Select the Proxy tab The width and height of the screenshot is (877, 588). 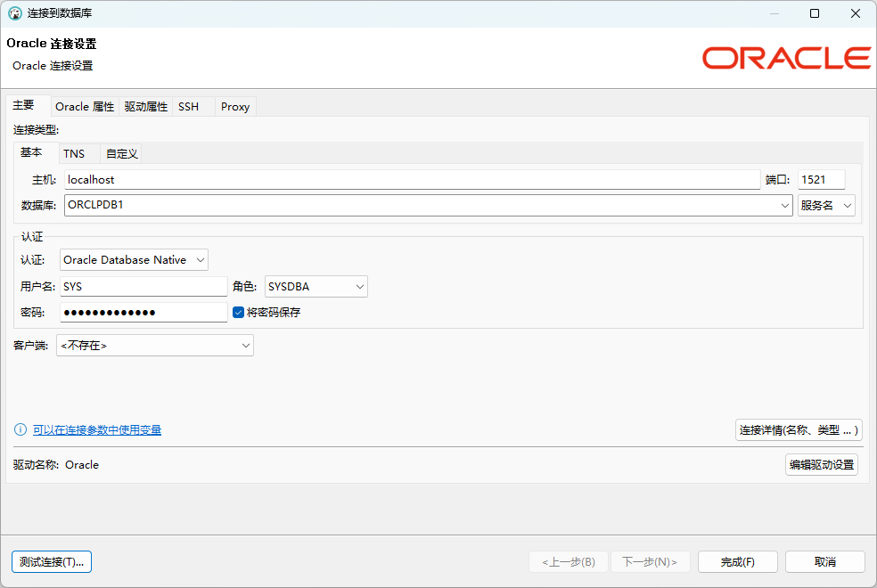tap(235, 106)
